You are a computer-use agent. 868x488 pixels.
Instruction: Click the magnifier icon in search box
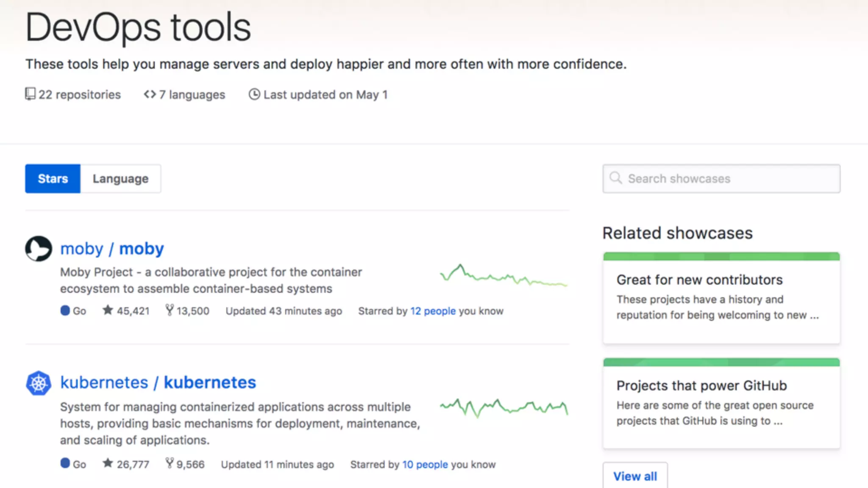616,178
